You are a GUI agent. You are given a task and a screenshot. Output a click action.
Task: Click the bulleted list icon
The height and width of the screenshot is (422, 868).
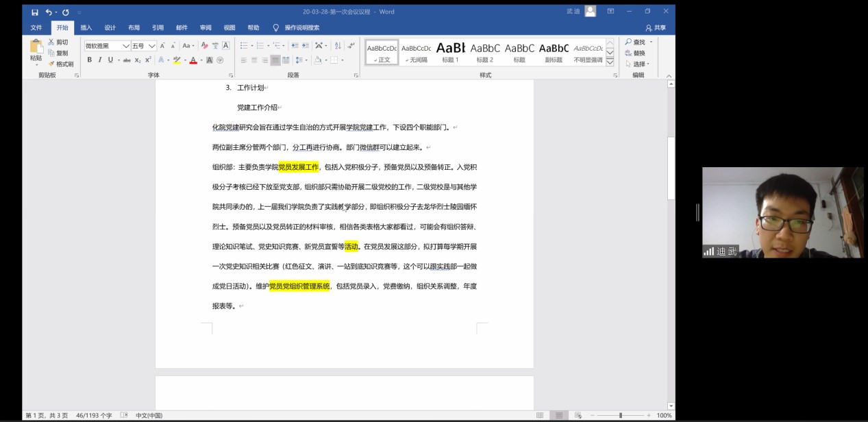(243, 46)
